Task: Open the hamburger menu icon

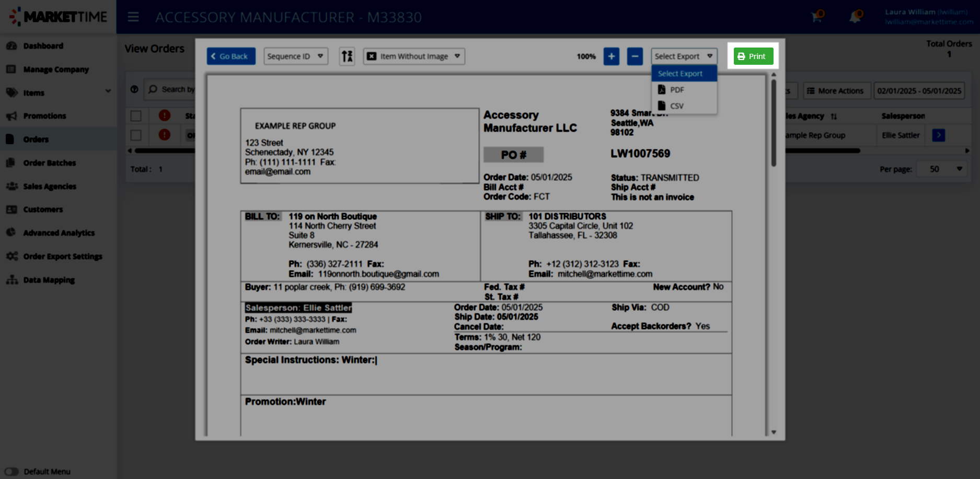Action: 133,17
